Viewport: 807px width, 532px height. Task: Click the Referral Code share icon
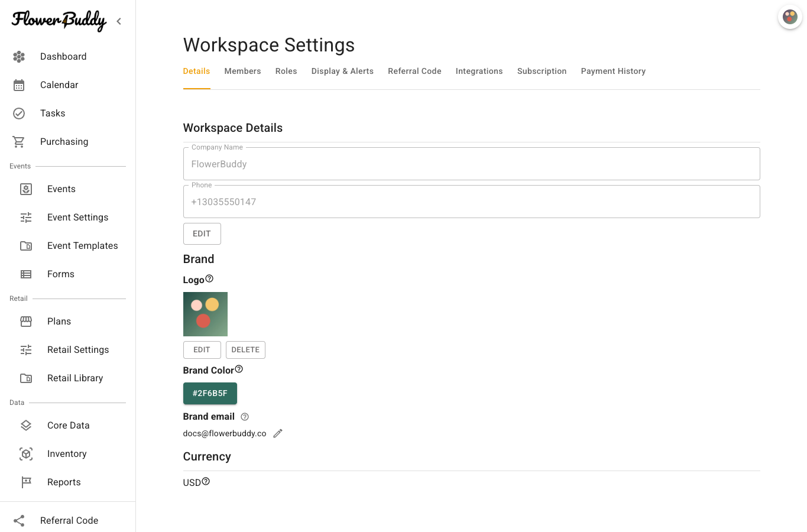[x=19, y=521]
